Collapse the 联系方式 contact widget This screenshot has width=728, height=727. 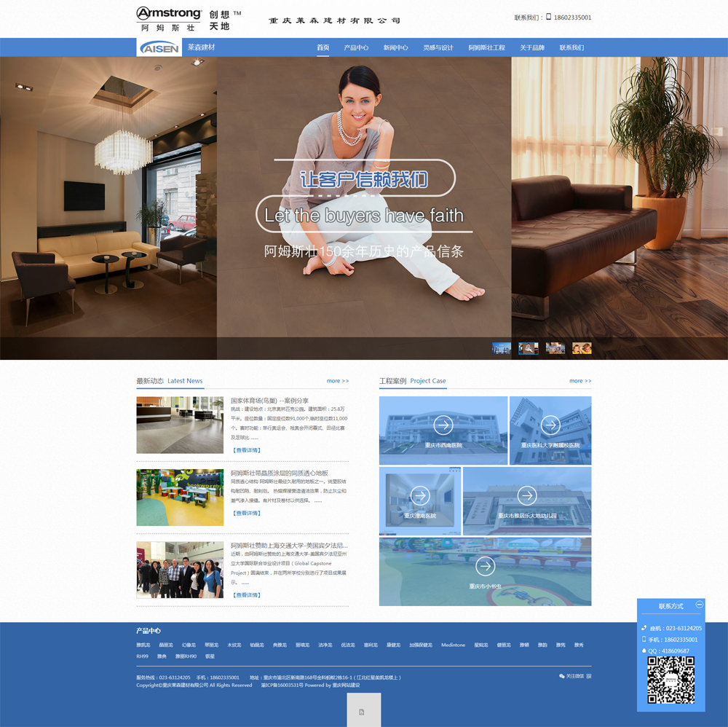click(700, 605)
